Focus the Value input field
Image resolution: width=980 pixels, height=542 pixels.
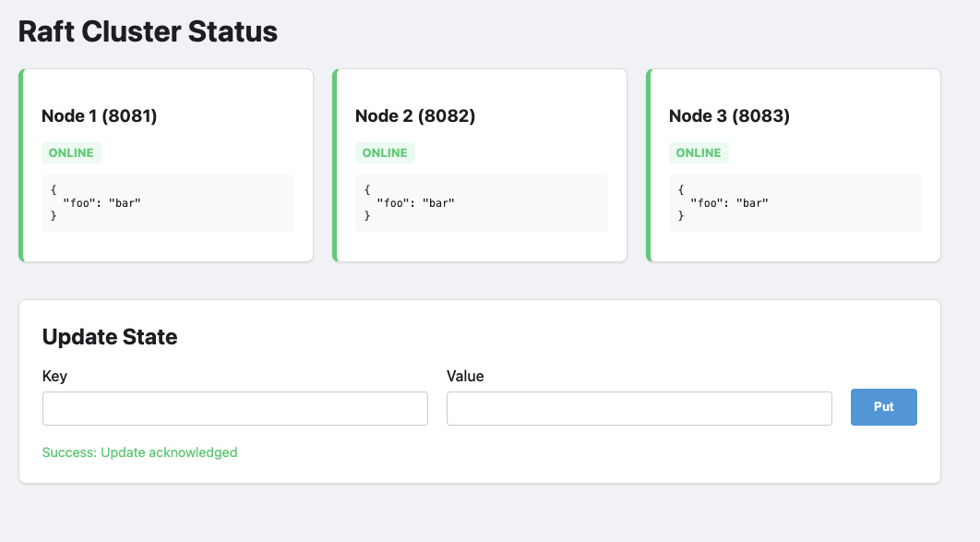(639, 408)
